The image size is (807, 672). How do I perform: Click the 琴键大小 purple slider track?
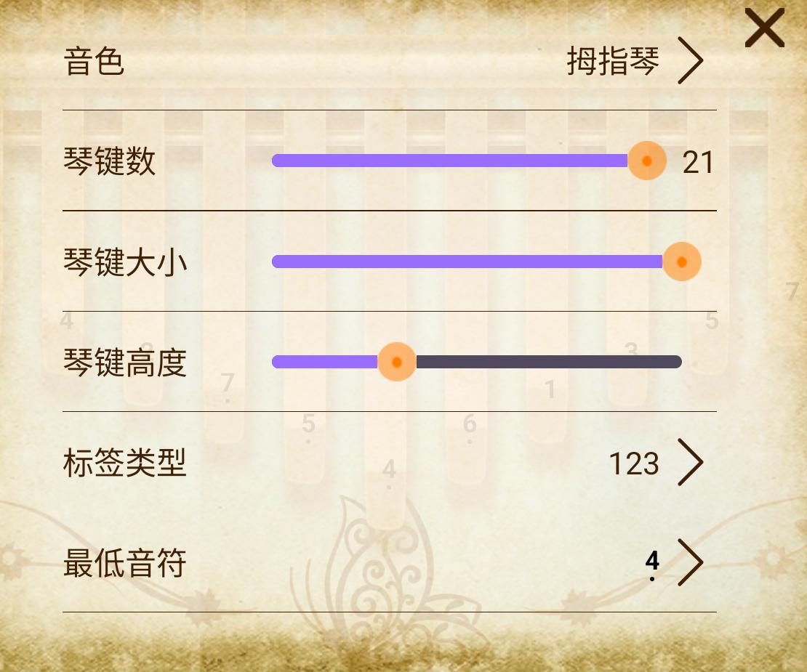tap(465, 262)
